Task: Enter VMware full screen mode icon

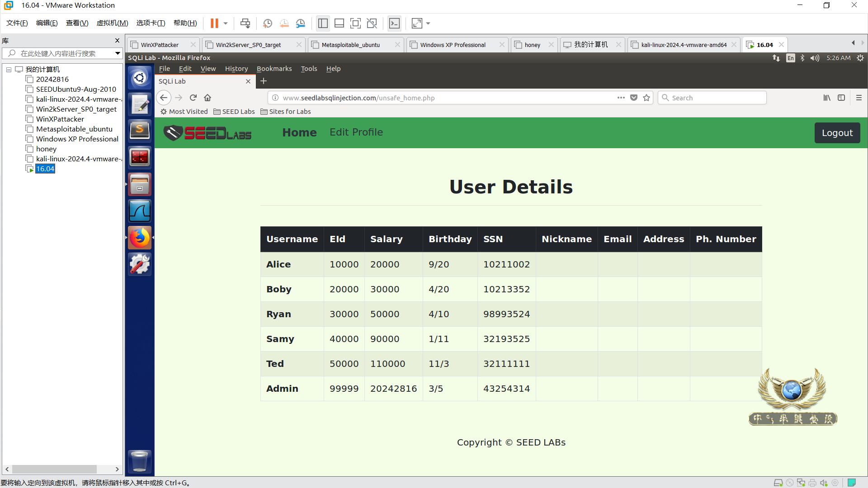Action: click(x=355, y=23)
